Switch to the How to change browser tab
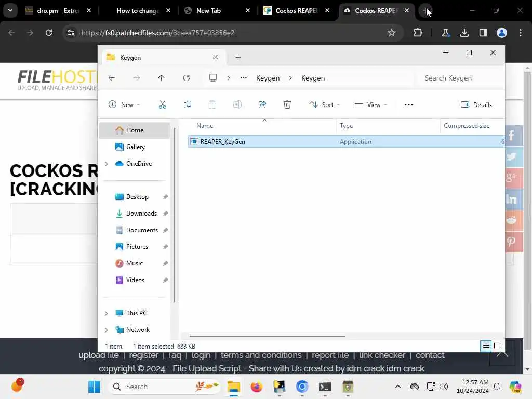The image size is (532, 399). click(138, 10)
